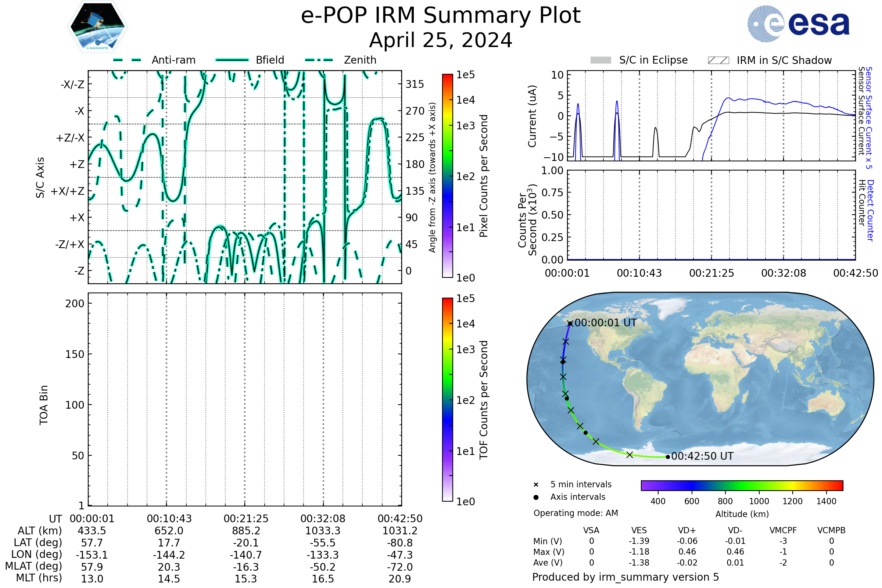Screen dimensions: 882x588
Task: Click the 5 min intervals cross marker
Action: 536,485
